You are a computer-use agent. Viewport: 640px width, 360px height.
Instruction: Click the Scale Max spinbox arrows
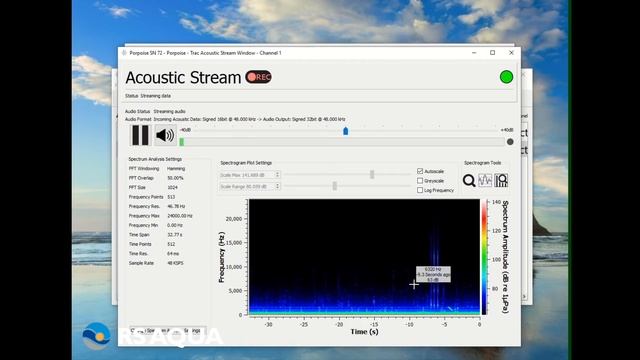coord(278,175)
